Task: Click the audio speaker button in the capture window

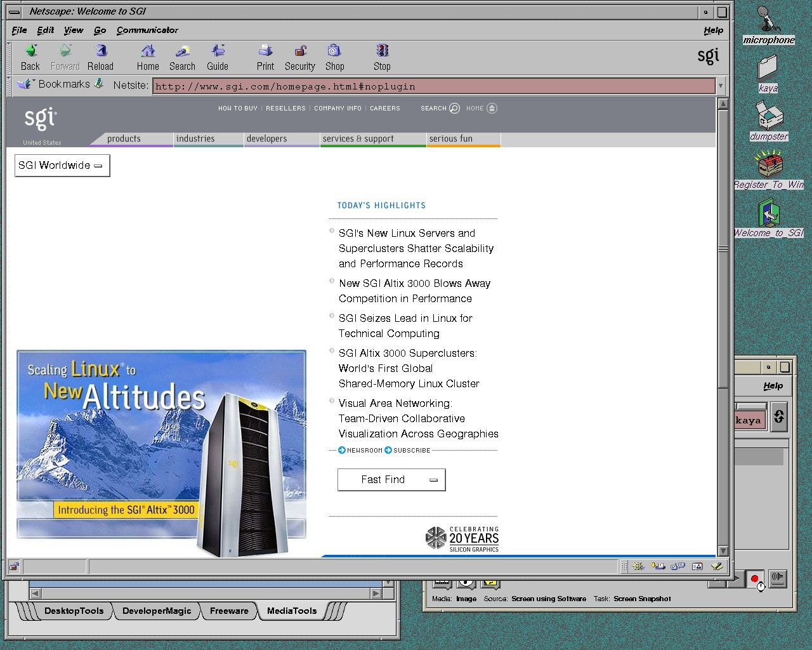Action: pos(778,578)
